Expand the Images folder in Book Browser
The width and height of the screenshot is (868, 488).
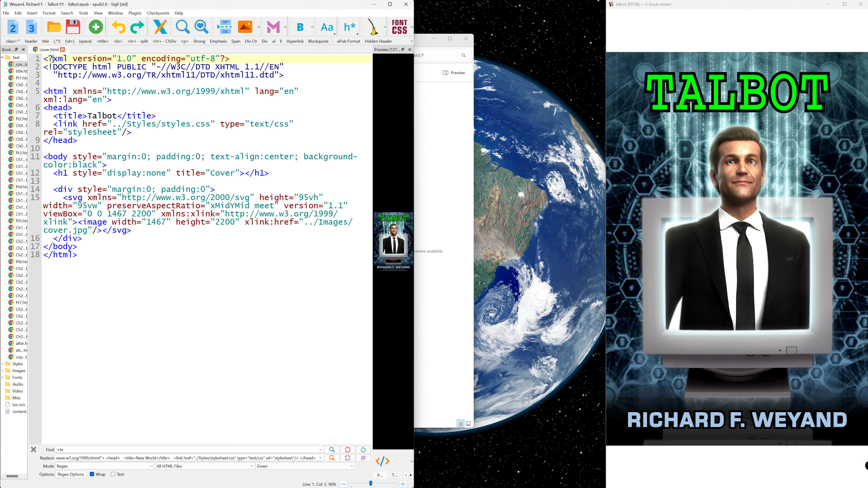click(x=3, y=371)
